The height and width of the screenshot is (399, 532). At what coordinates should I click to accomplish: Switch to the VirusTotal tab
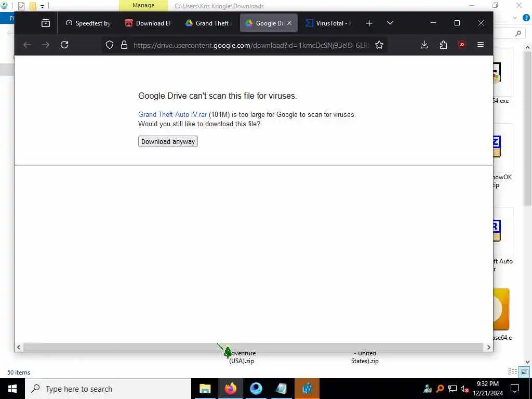[x=328, y=23]
